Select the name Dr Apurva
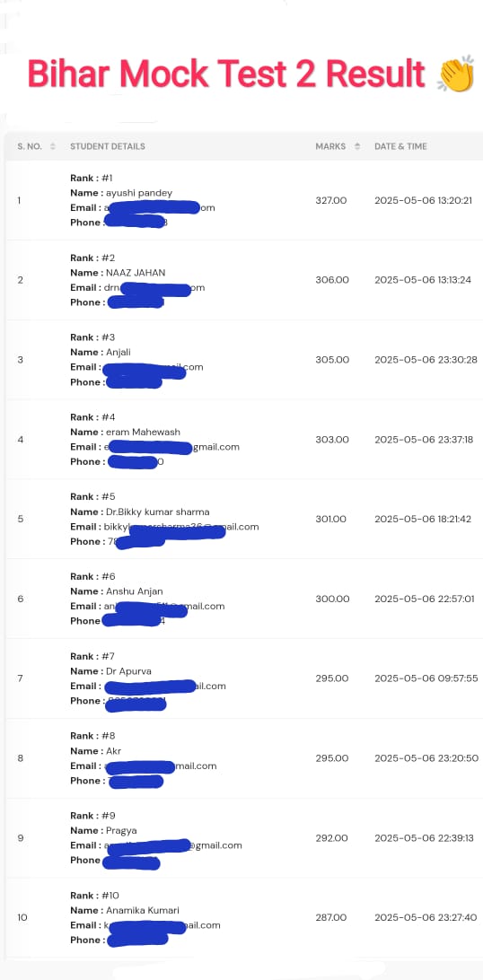 pos(128,671)
